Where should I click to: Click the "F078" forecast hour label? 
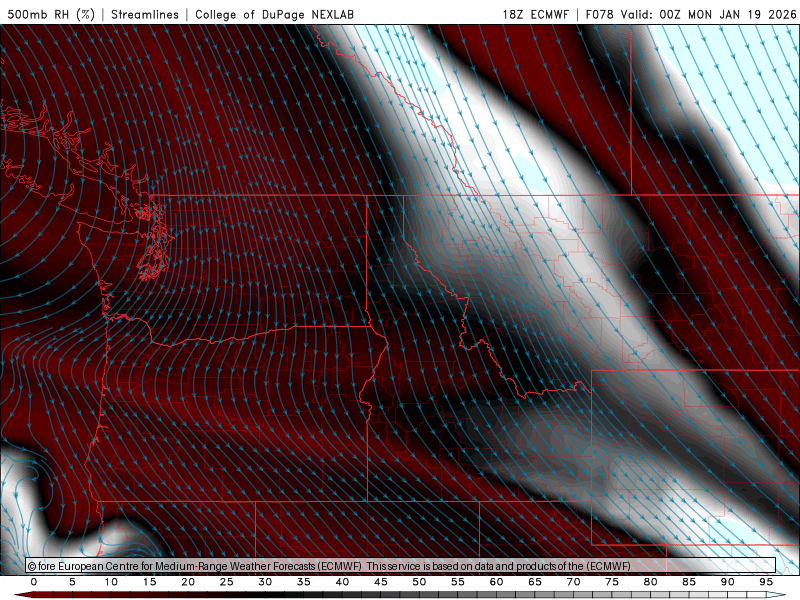599,14
